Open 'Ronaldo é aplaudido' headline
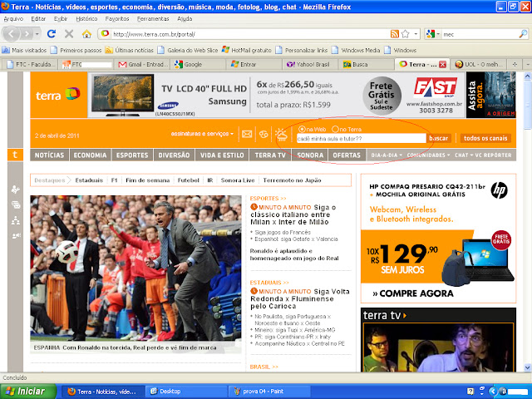 [x=294, y=254]
